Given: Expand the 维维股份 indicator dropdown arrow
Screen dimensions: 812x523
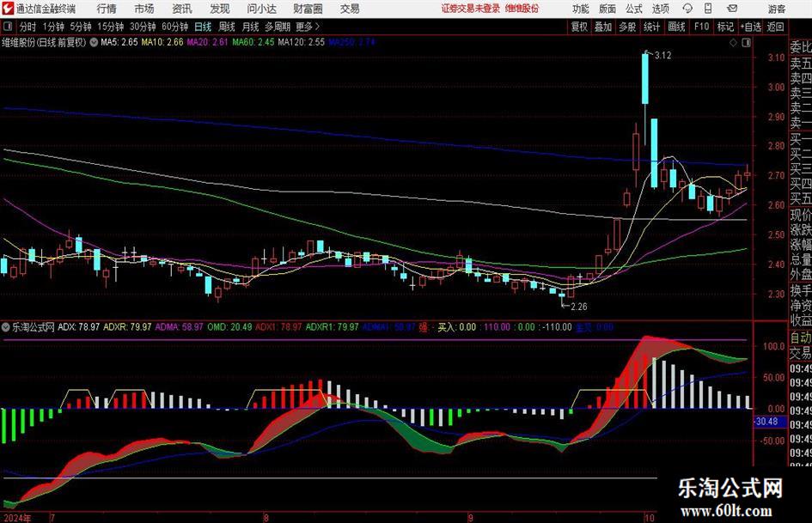Looking at the screenshot, I should (94, 42).
